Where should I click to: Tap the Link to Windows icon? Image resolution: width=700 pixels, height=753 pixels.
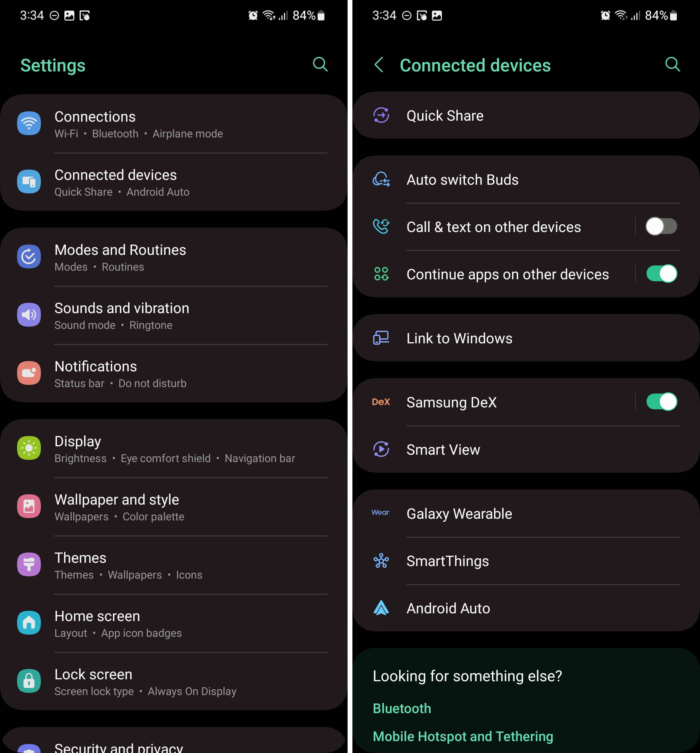(381, 338)
